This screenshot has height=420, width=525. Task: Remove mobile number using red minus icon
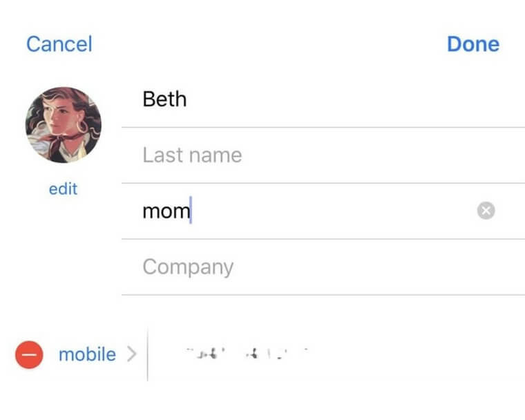coord(29,354)
